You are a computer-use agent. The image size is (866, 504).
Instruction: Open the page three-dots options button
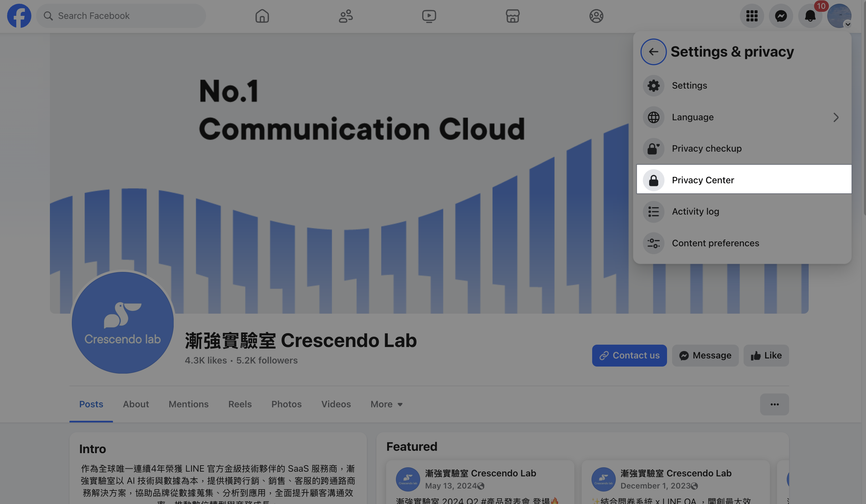(x=774, y=404)
